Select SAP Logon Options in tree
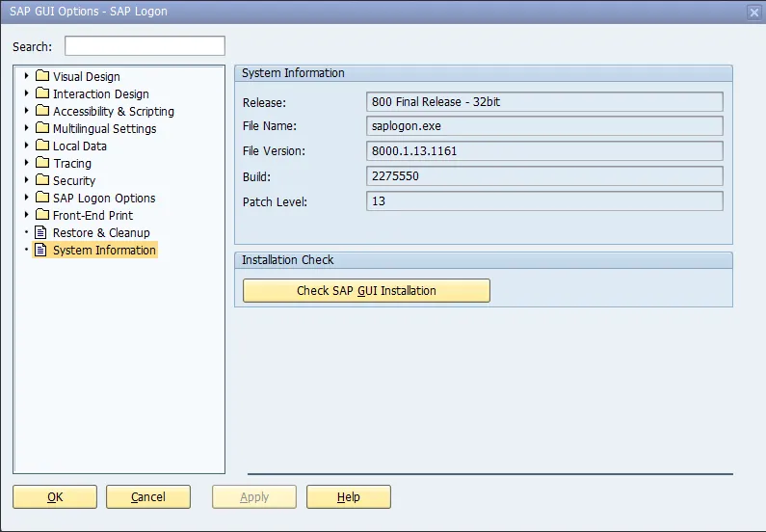This screenshot has width=766, height=532. pyautogui.click(x=104, y=198)
